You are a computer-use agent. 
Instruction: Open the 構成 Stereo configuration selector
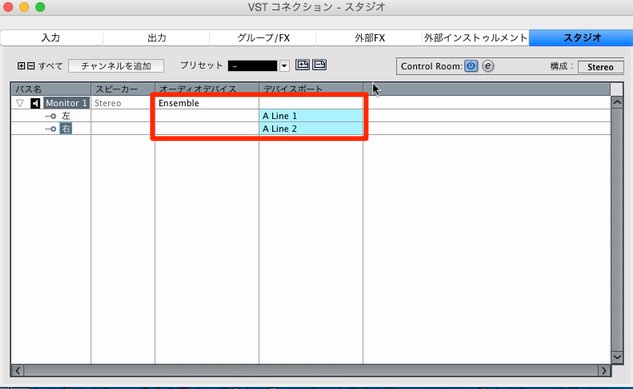[600, 67]
